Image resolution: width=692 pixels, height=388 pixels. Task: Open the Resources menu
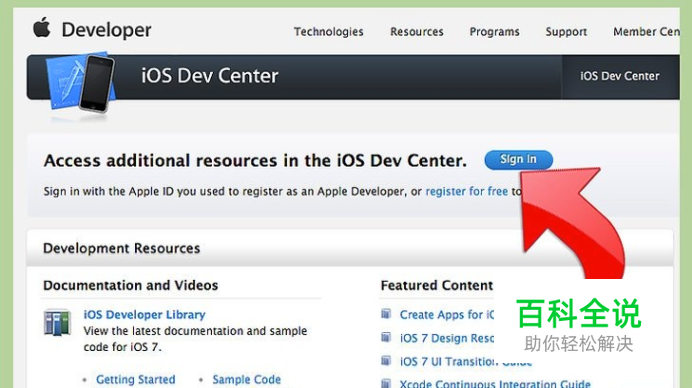coord(417,32)
